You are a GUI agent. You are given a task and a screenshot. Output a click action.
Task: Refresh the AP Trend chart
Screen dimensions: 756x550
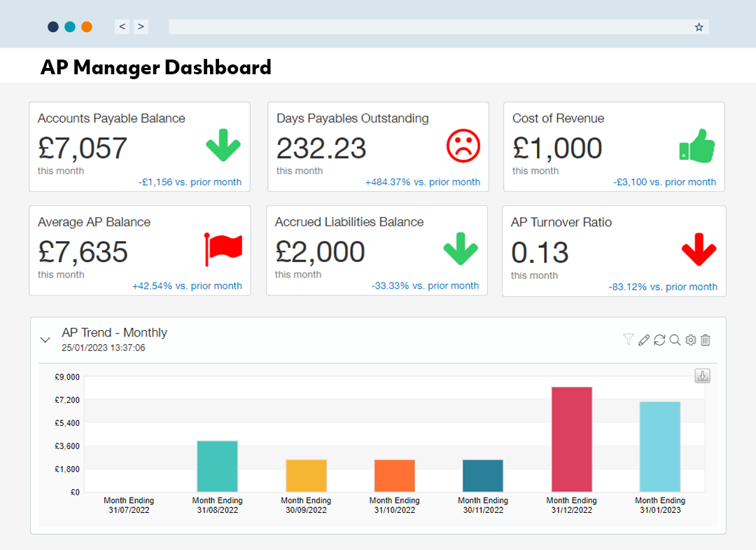(x=659, y=340)
